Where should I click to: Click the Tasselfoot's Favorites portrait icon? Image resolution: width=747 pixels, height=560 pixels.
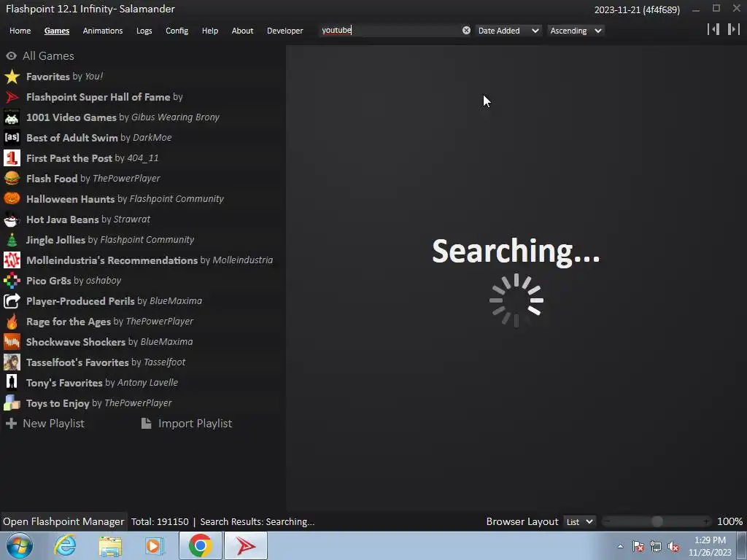(12, 362)
